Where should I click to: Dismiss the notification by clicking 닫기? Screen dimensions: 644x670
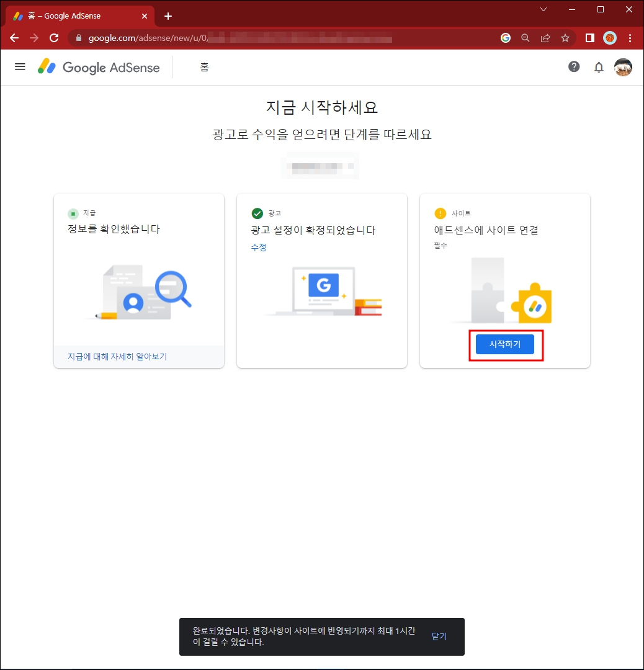point(439,636)
